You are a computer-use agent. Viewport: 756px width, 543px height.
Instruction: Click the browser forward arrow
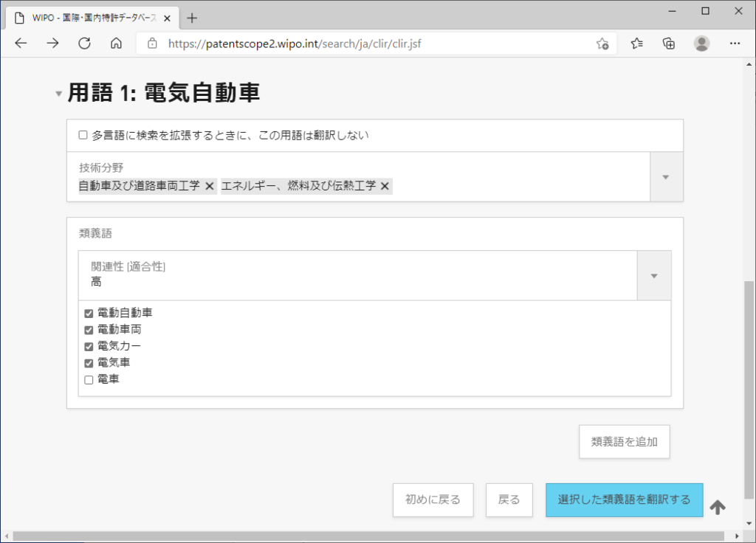[x=52, y=44]
